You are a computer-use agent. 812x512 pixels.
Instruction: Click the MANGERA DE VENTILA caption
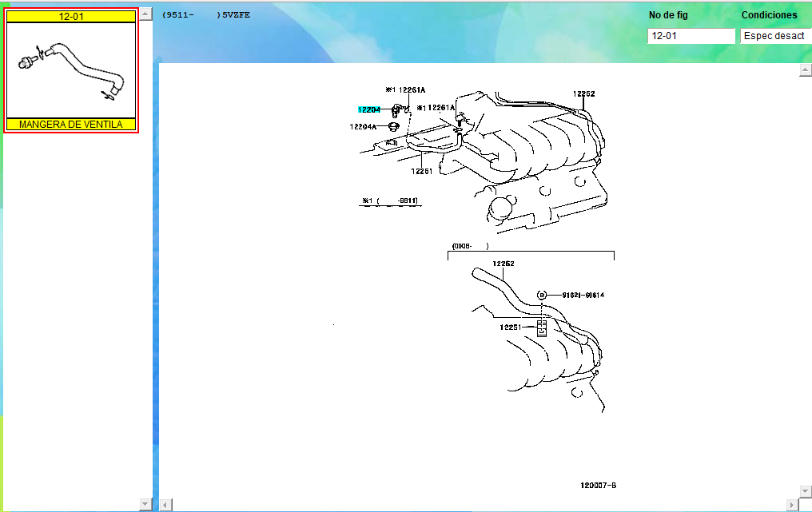pos(71,125)
